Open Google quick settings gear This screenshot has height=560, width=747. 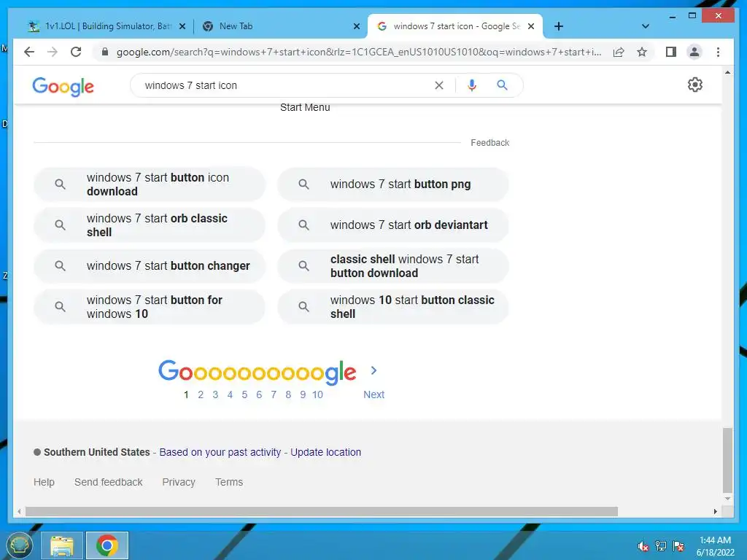(x=694, y=85)
